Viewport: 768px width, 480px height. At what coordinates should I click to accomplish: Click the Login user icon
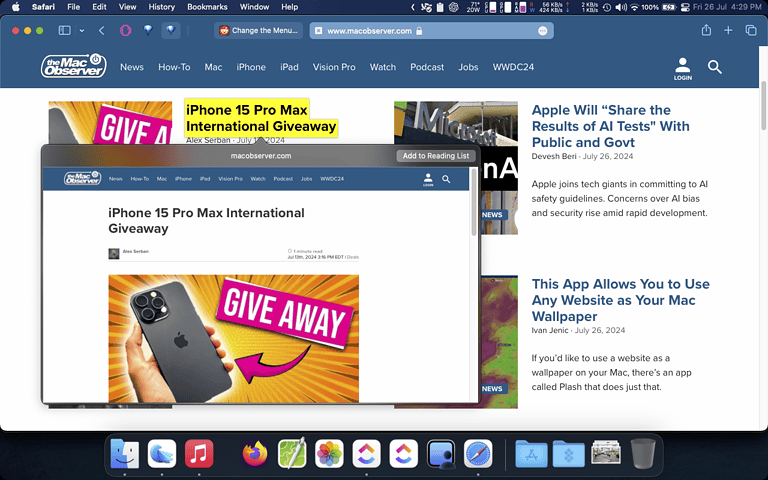coord(682,68)
